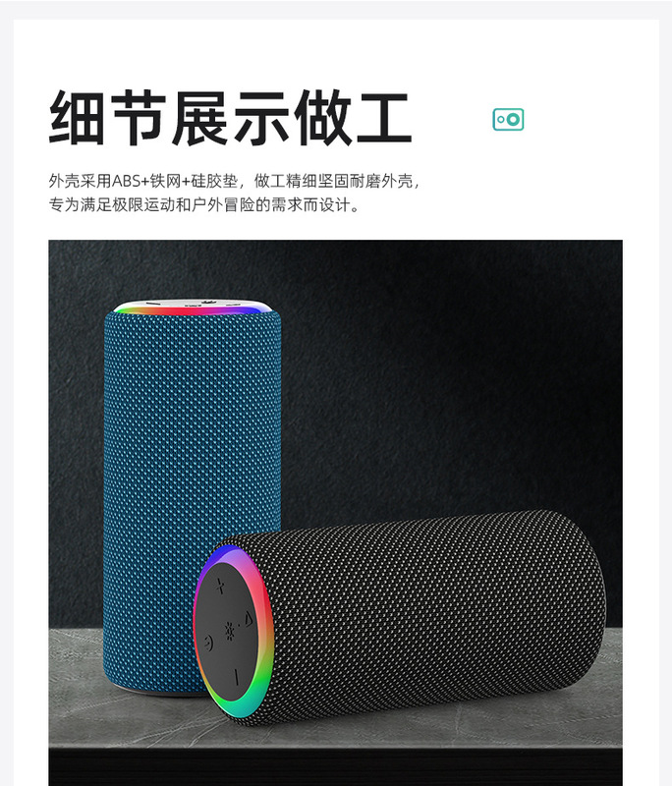The width and height of the screenshot is (672, 786).
Task: Click the light gray strip above the page
Action: pyautogui.click(x=336, y=9)
